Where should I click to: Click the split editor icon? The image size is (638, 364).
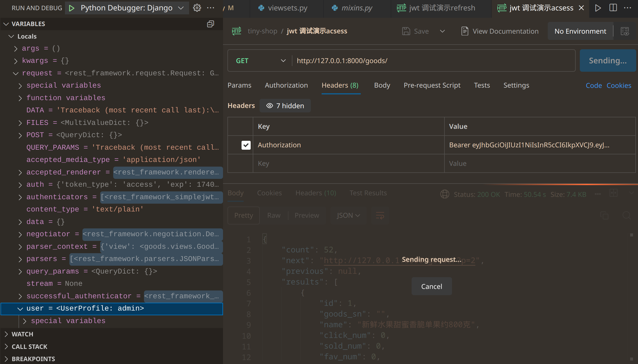(613, 8)
